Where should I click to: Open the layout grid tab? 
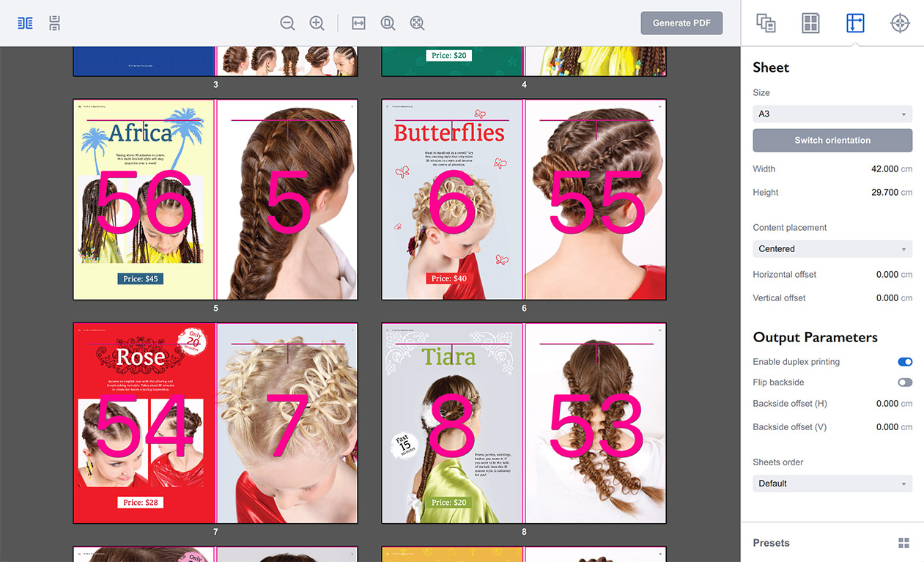(x=810, y=23)
